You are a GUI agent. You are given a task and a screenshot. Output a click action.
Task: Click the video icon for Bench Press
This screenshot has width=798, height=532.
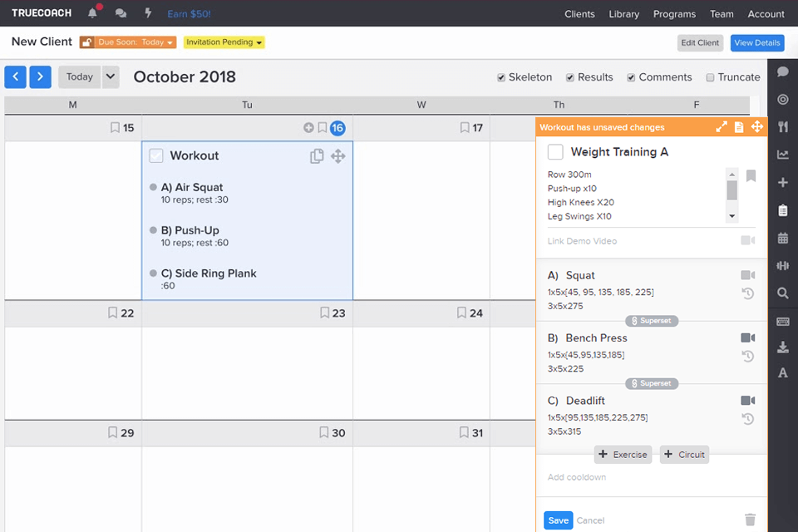coord(747,338)
